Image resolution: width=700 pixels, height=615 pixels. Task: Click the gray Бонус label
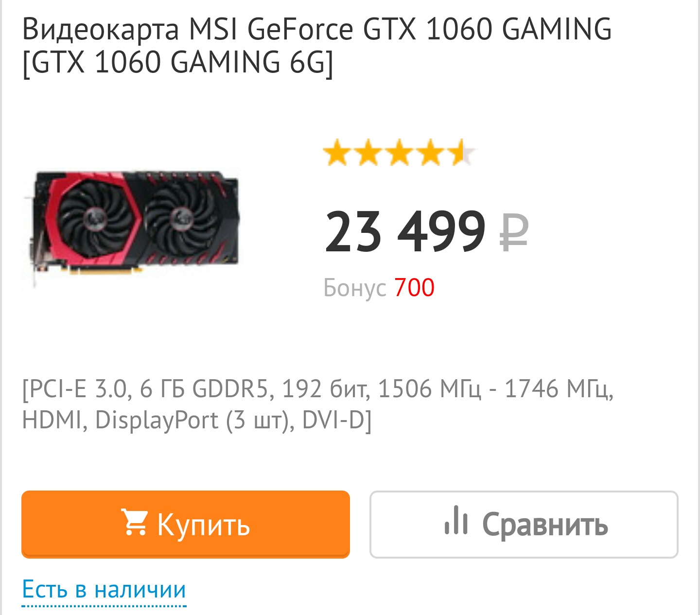355,287
